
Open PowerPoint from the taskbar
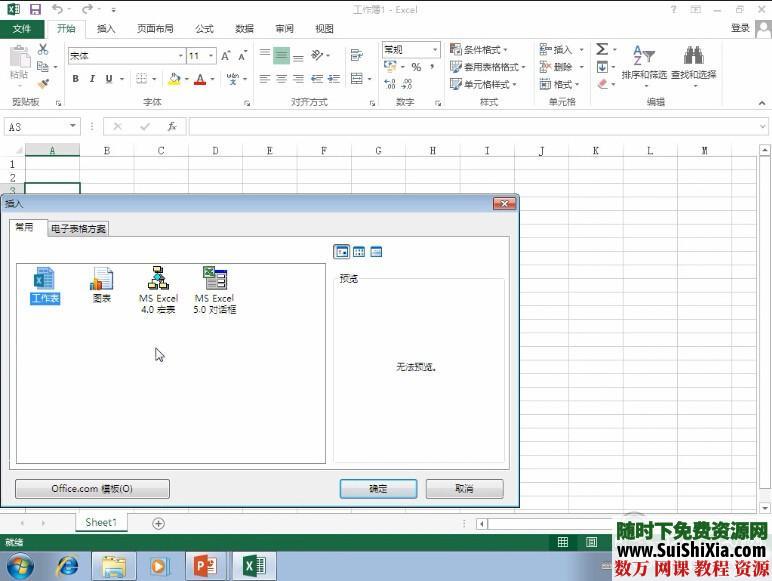click(205, 566)
